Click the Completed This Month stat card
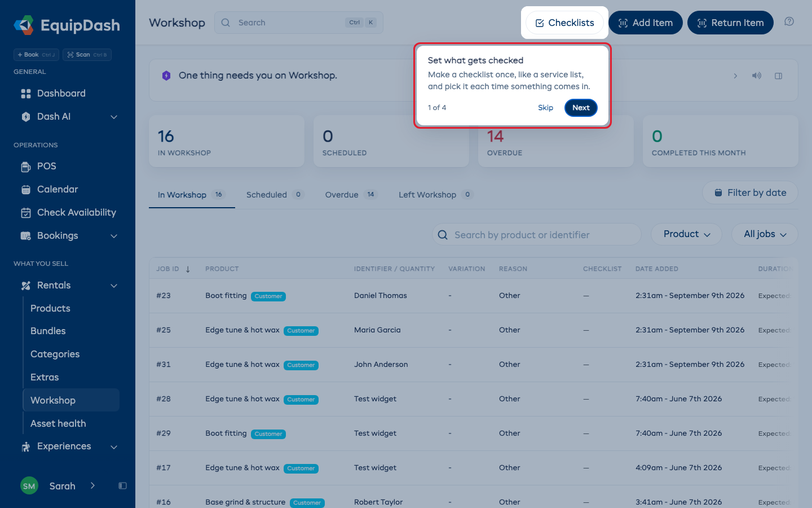Viewport: 812px width, 508px height. 721,141
